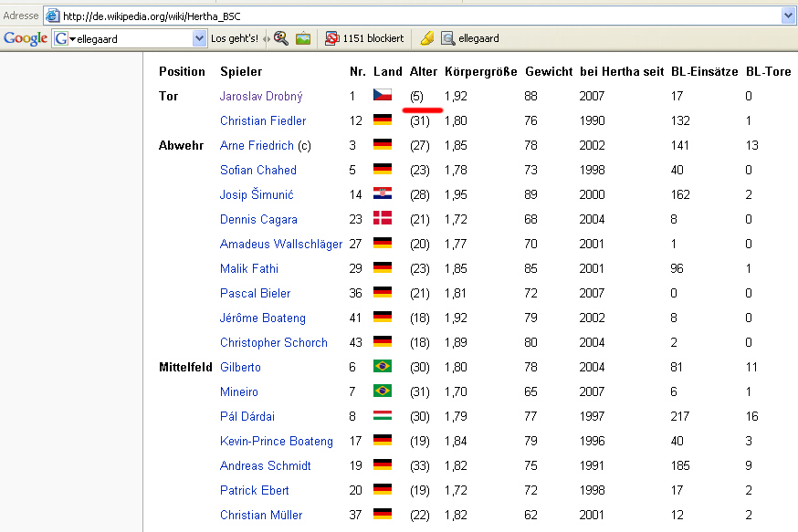
Task: Click German flag in Schorch row
Action: pos(383,341)
